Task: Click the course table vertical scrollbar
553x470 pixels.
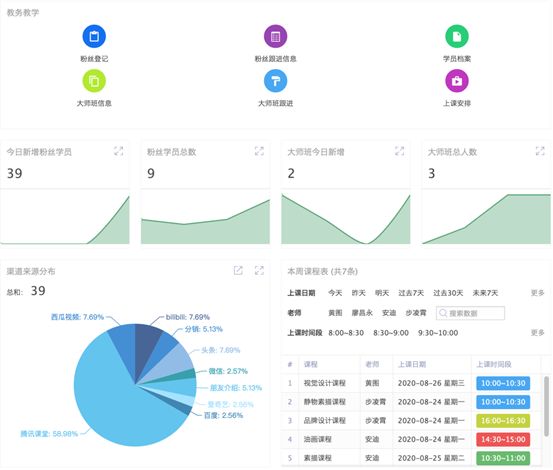Action: (546, 406)
